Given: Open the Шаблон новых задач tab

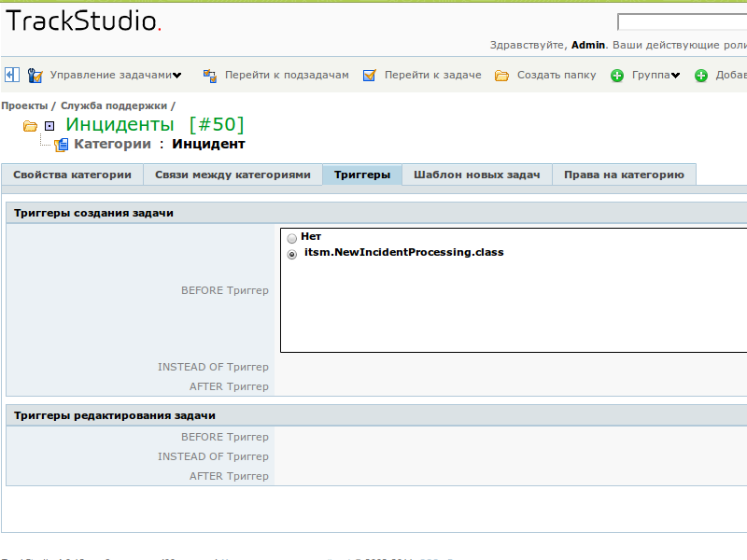Looking at the screenshot, I should [477, 175].
